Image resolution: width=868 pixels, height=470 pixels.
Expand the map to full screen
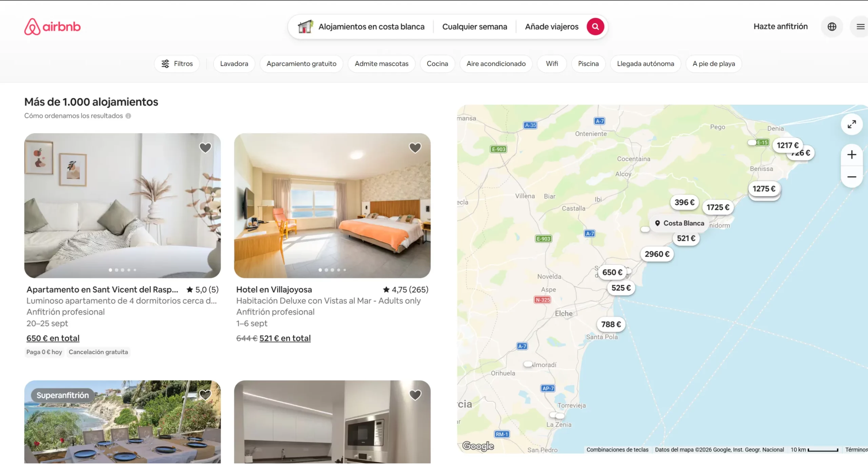coord(851,124)
